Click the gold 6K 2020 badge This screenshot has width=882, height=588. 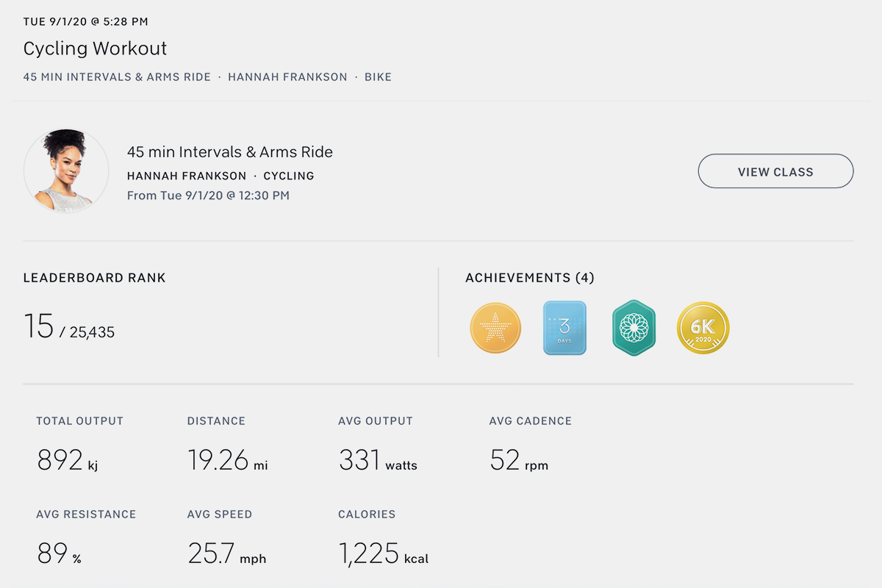coord(703,328)
